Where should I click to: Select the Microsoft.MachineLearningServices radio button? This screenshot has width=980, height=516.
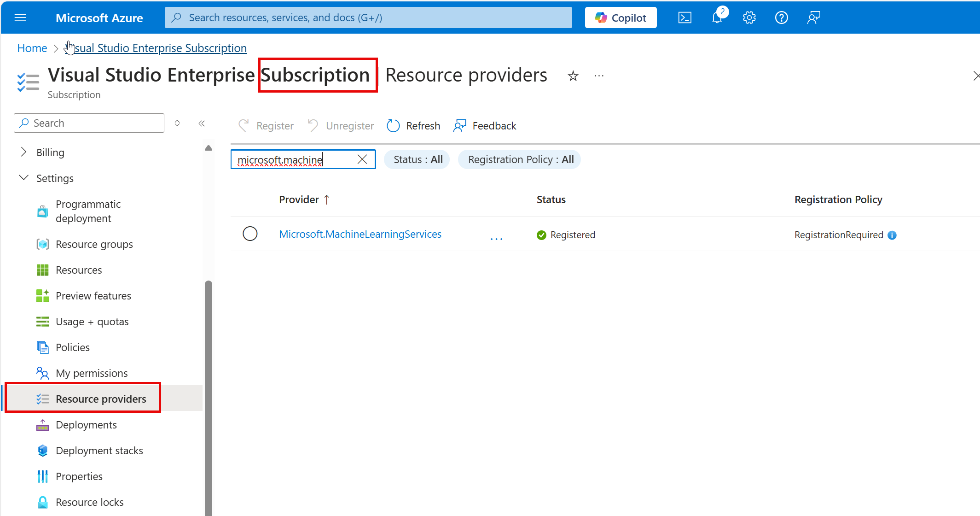[250, 234]
